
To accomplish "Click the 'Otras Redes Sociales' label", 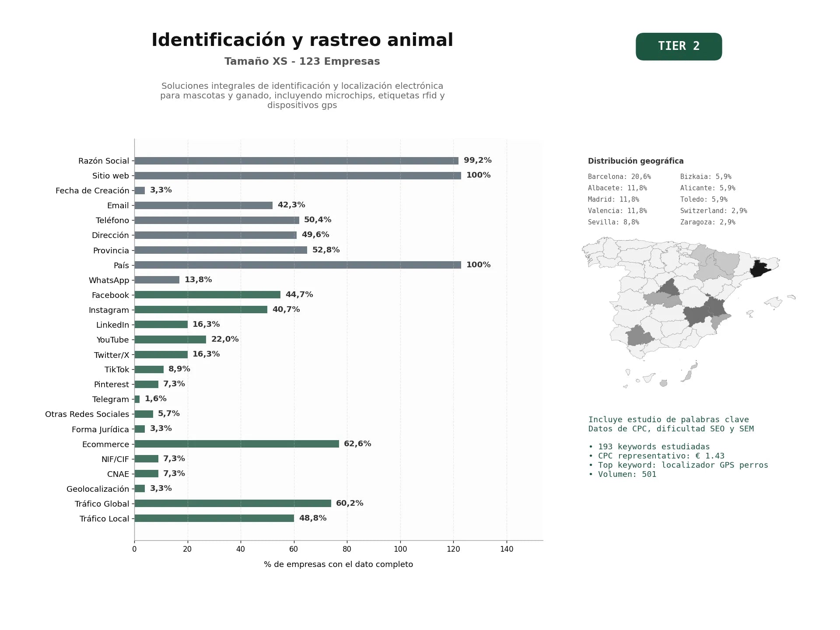I will [x=87, y=414].
